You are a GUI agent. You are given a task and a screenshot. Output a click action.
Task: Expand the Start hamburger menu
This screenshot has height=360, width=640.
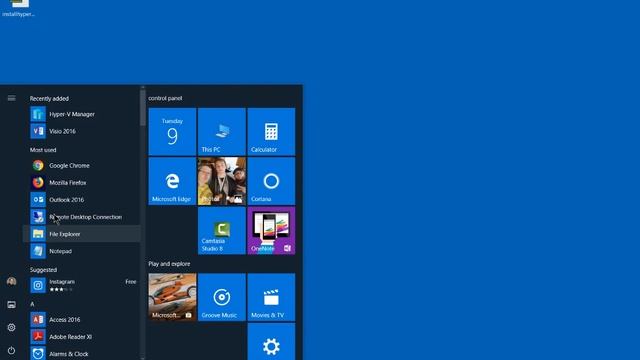coord(11,98)
